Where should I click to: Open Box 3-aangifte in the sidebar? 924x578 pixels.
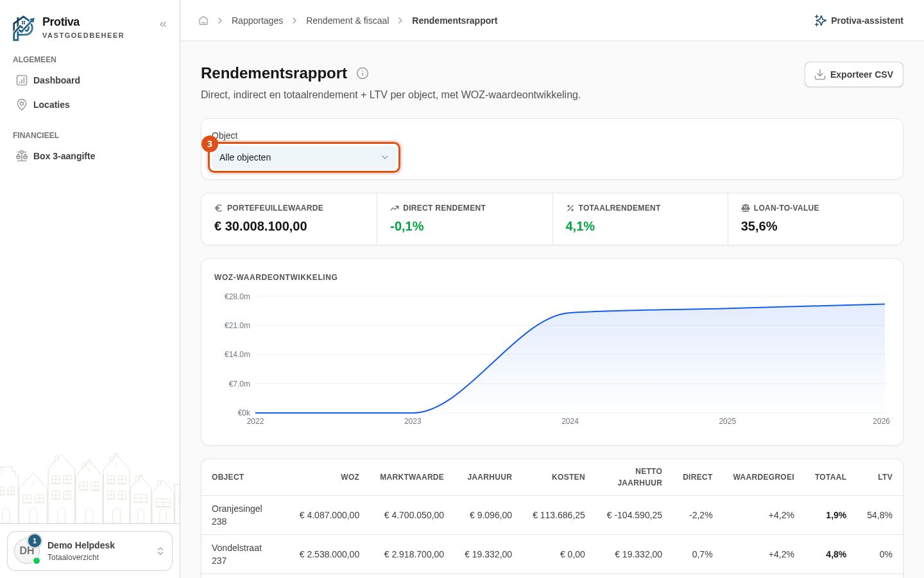coord(90,156)
